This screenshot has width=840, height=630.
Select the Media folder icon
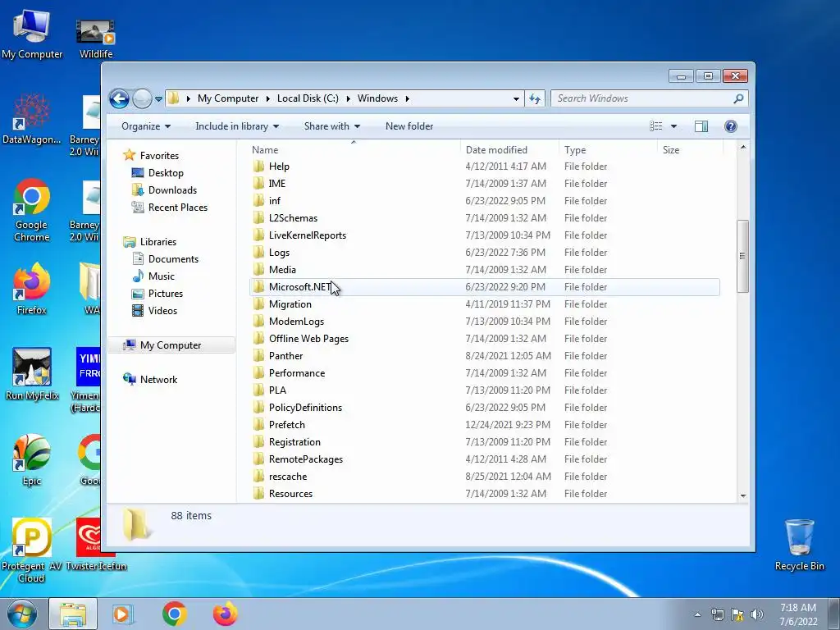(x=258, y=270)
